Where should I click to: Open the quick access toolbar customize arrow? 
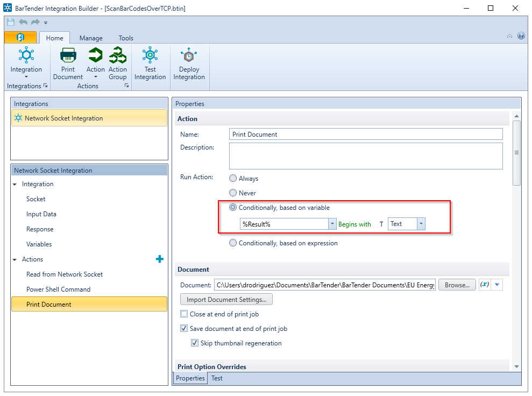point(46,23)
